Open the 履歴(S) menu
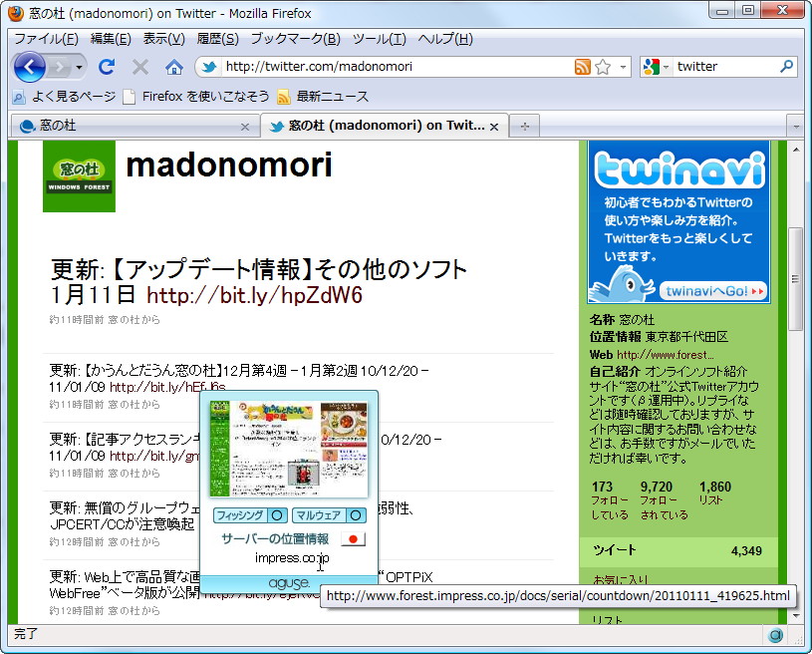 tap(217, 39)
